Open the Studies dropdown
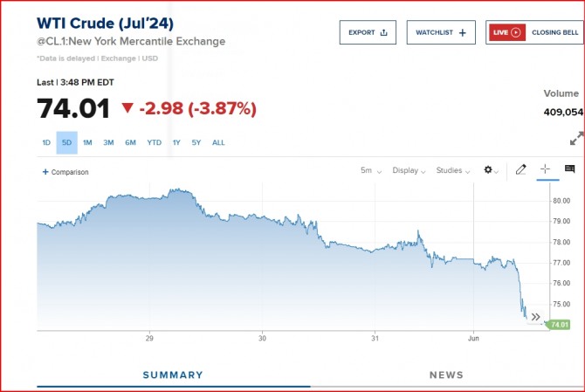 pyautogui.click(x=453, y=170)
